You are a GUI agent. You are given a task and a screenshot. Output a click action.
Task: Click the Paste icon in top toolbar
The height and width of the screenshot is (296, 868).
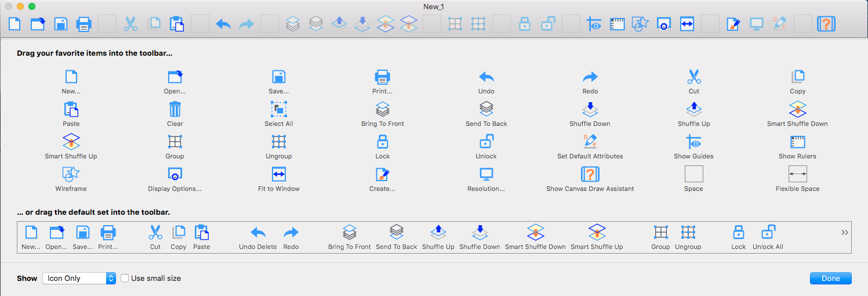[x=177, y=24]
